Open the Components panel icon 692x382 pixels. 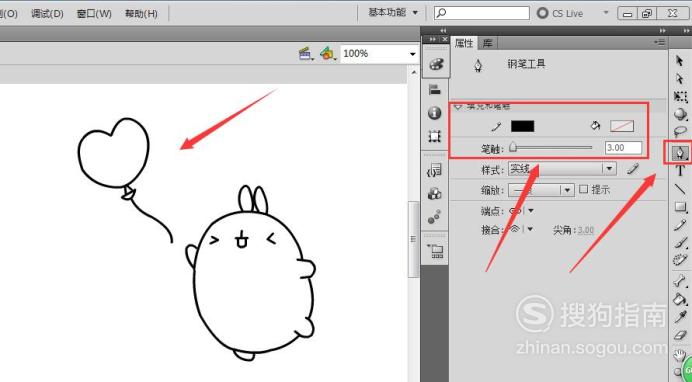(x=435, y=194)
